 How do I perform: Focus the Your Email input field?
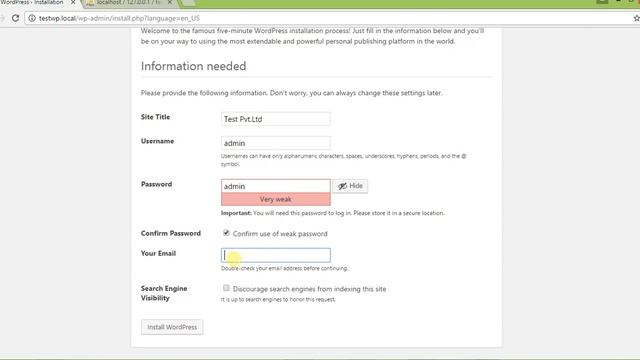click(x=276, y=255)
